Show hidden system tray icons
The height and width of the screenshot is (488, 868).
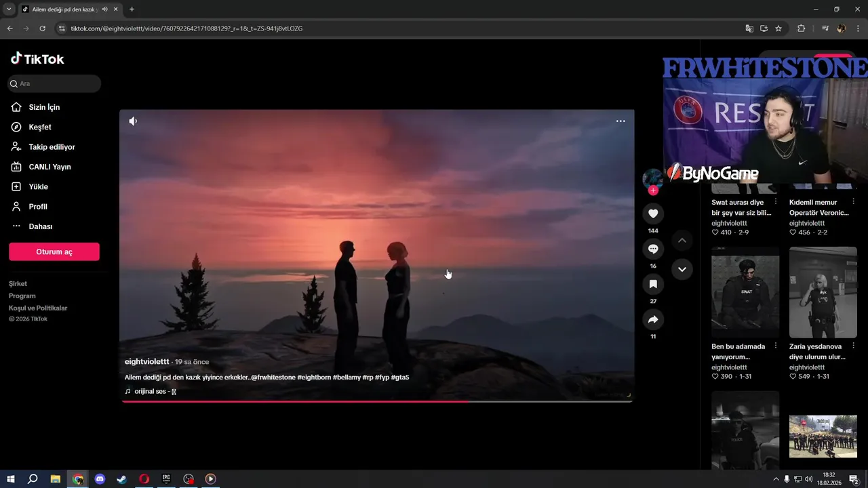pyautogui.click(x=776, y=479)
